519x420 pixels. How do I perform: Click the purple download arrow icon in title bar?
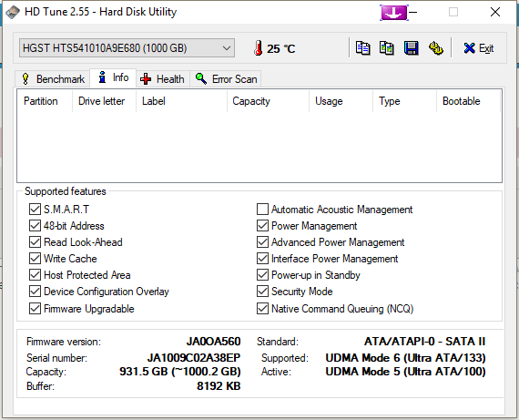[x=394, y=13]
